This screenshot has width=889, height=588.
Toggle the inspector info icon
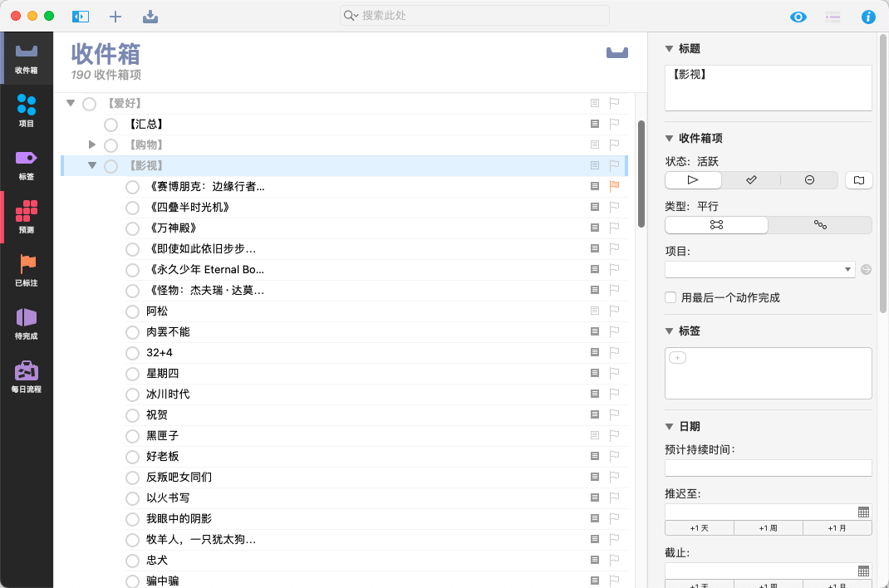pyautogui.click(x=868, y=16)
